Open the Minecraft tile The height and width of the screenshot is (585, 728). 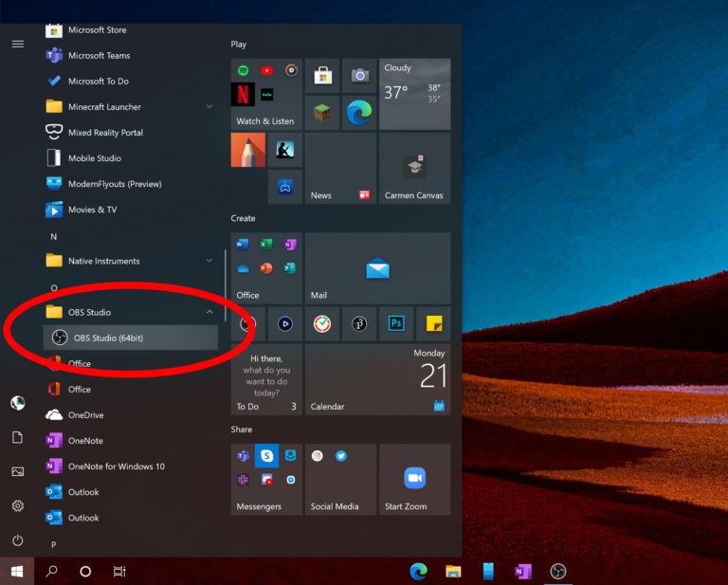click(322, 113)
